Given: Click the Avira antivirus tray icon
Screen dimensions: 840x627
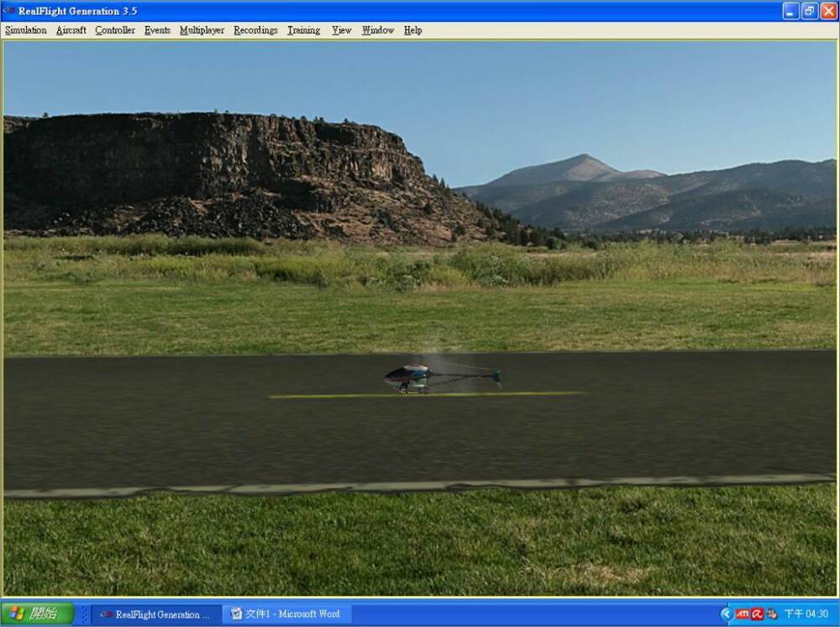Looking at the screenshot, I should coord(757,614).
